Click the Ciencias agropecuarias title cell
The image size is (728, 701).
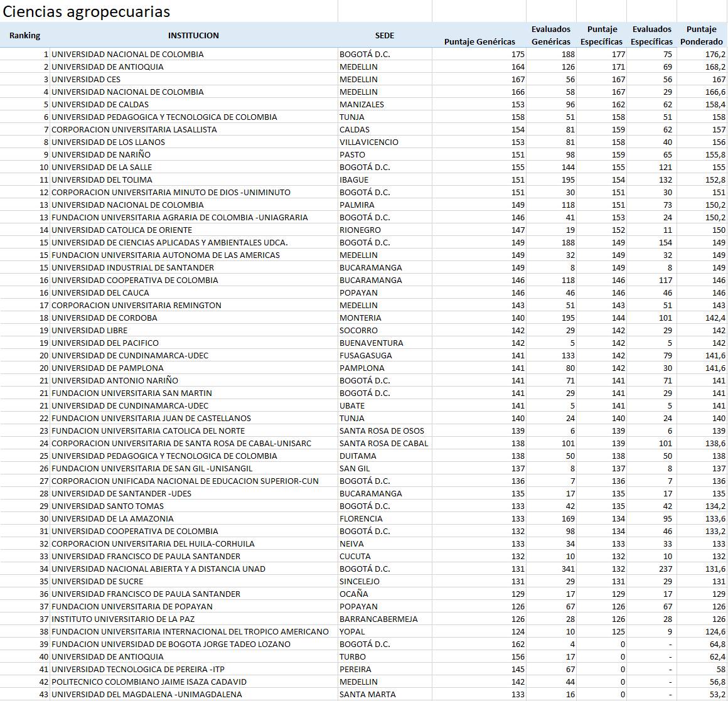[x=87, y=11]
